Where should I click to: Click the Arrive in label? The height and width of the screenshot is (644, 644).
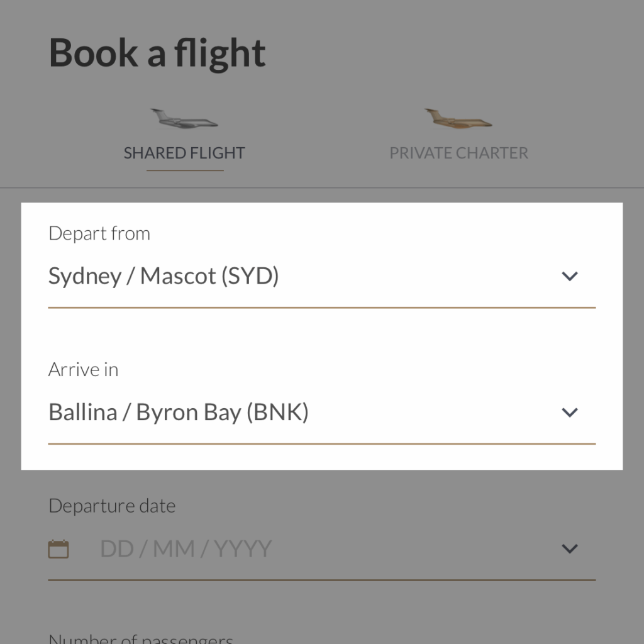84,369
